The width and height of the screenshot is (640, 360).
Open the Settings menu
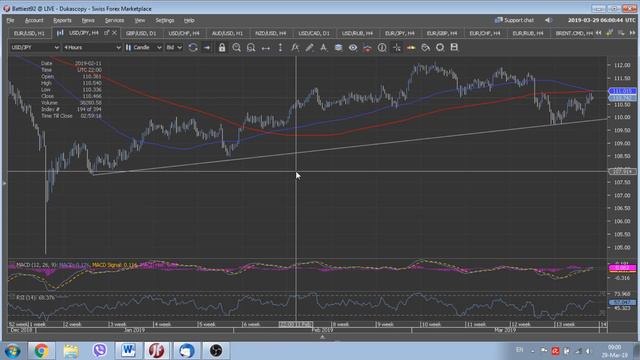coord(164,20)
